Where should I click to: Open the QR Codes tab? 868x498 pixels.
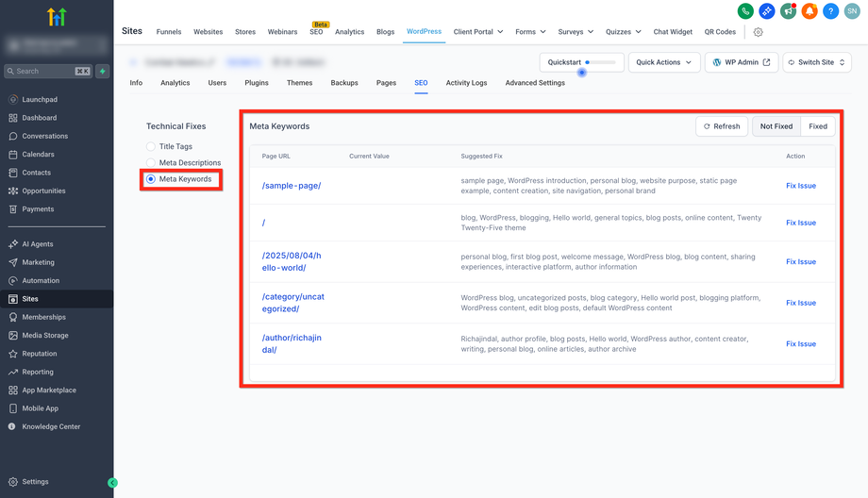720,32
